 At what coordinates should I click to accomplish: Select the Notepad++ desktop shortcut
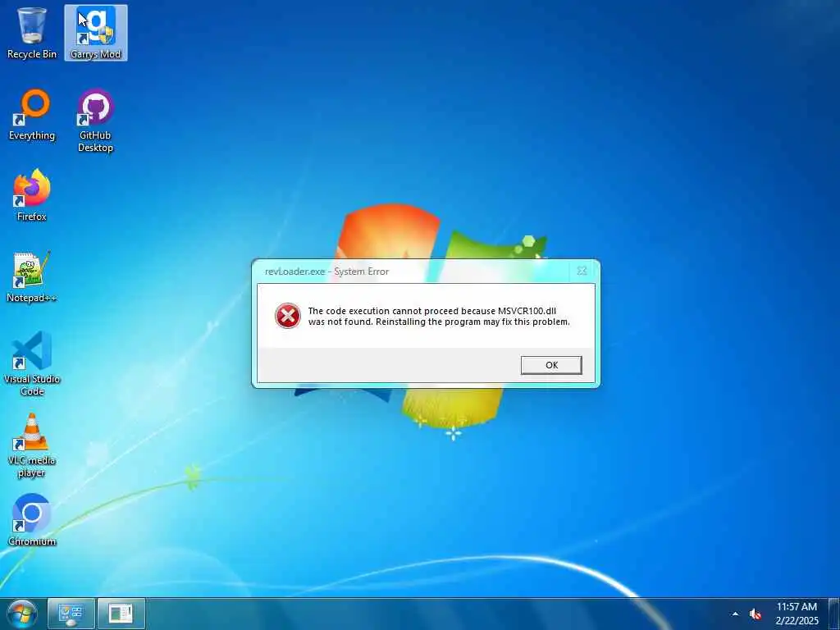(x=32, y=277)
